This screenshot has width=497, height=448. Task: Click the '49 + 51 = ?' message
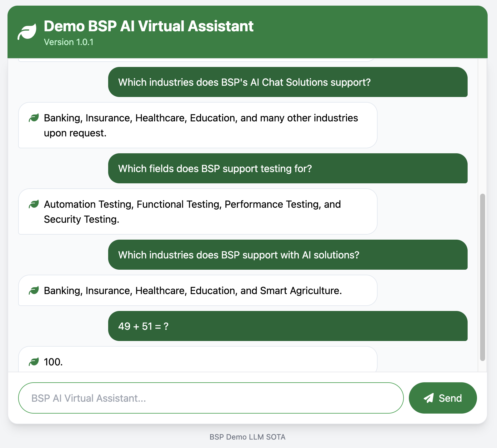(x=288, y=326)
